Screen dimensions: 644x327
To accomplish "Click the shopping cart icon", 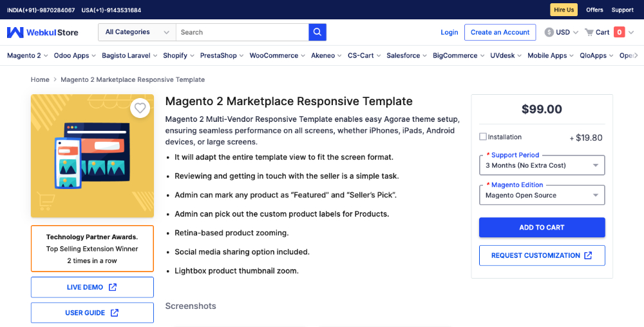I will coord(589,32).
